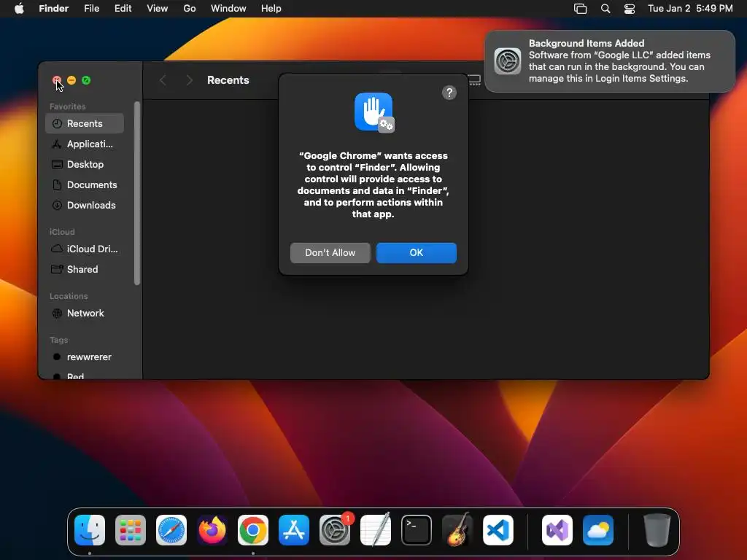Open the Trash from the Dock
This screenshot has width=747, height=560.
(x=657, y=530)
